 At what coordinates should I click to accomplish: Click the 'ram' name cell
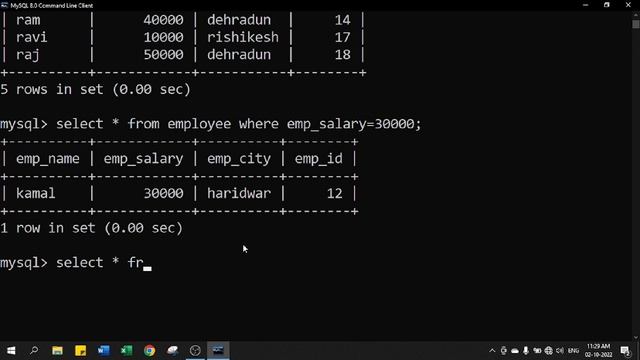click(x=28, y=20)
